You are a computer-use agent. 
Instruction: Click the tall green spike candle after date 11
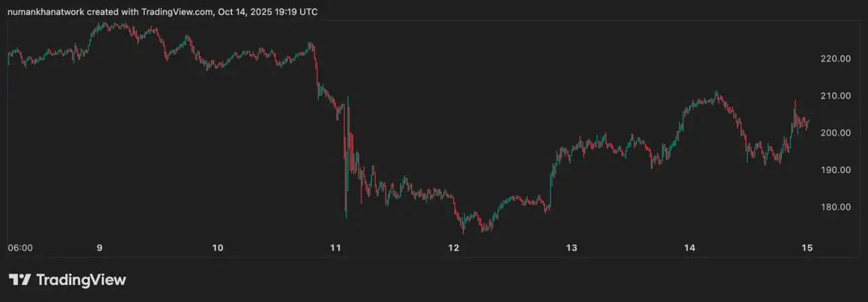pyautogui.click(x=347, y=156)
